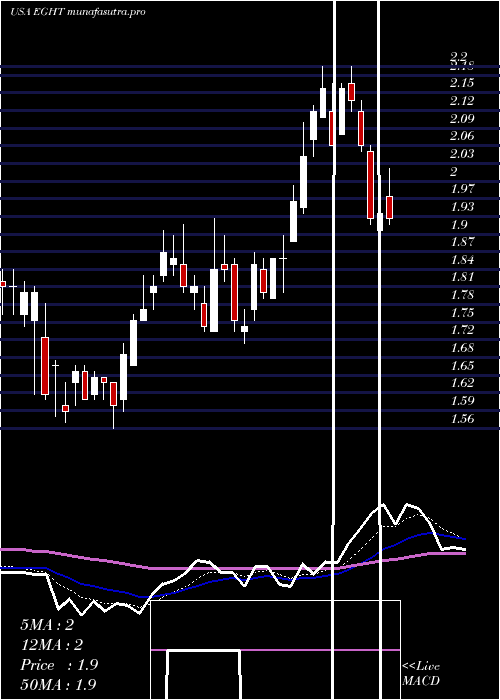Viewport: 500px width, 700px height.
Task: Click the 12MA : 2 indicator text
Action: point(52,645)
